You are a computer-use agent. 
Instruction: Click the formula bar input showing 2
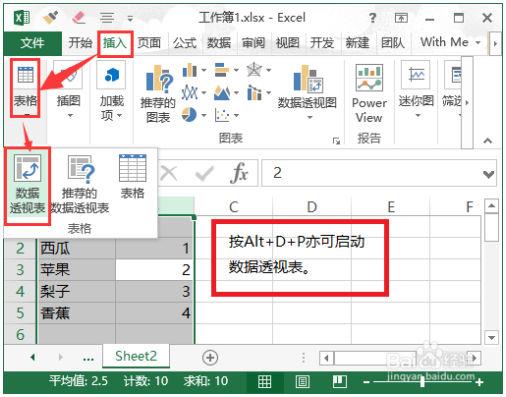372,173
